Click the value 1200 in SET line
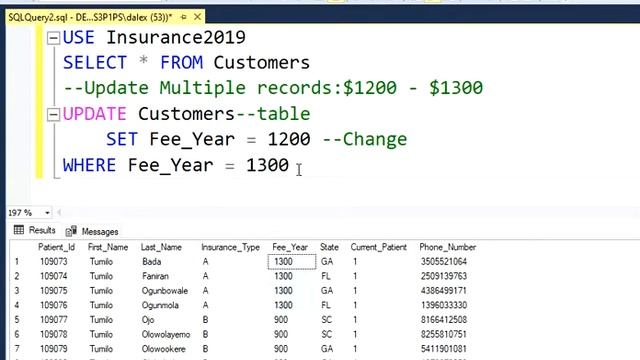This screenshot has height=360, width=640. (289, 140)
